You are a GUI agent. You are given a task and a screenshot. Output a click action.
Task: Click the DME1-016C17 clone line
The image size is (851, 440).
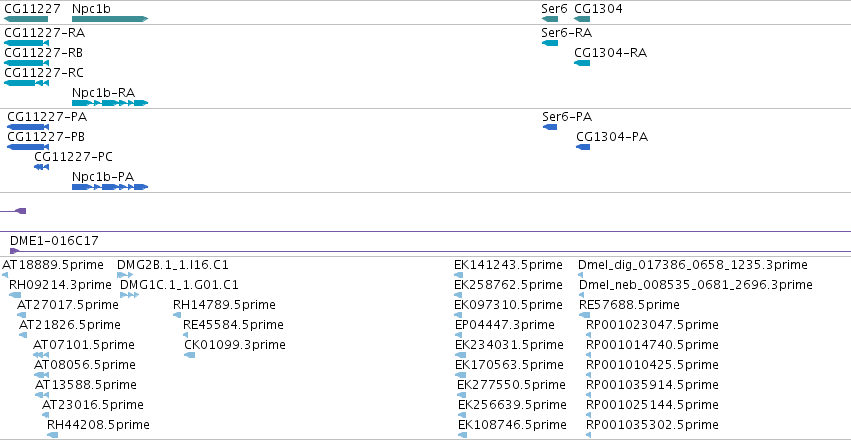pyautogui.click(x=430, y=251)
